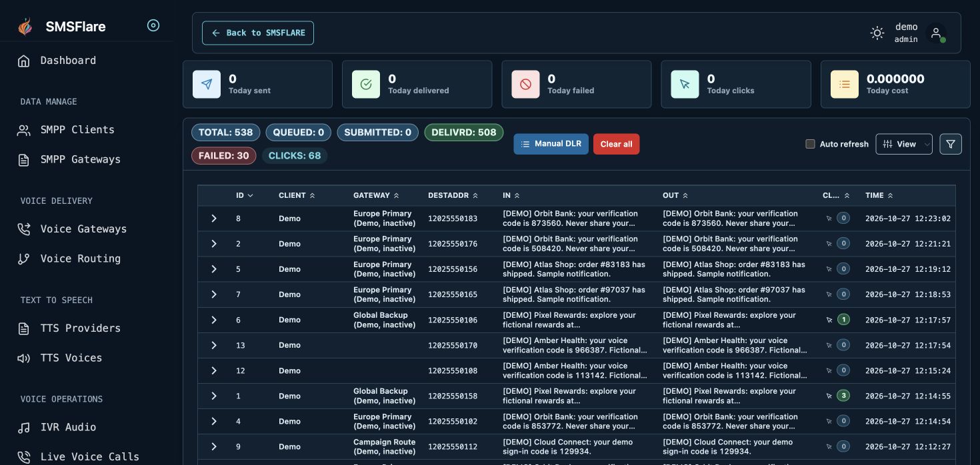Enable the Auto refresh checkbox

[x=811, y=144]
